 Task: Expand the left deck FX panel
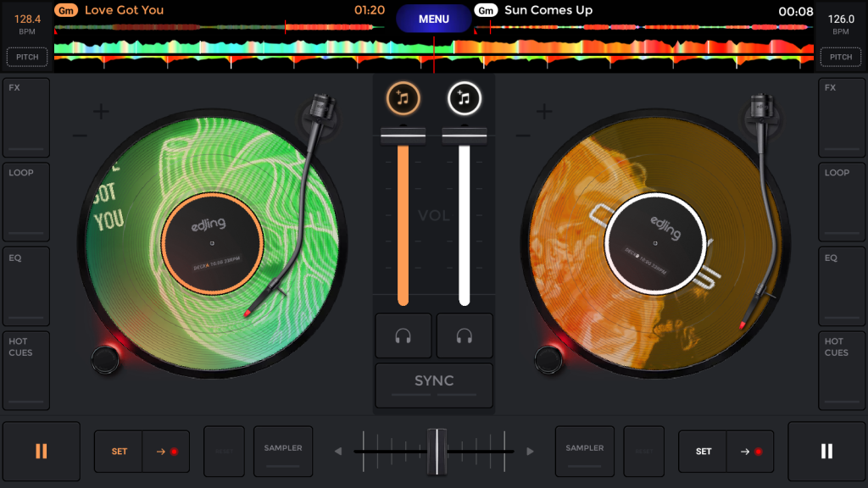tap(26, 117)
